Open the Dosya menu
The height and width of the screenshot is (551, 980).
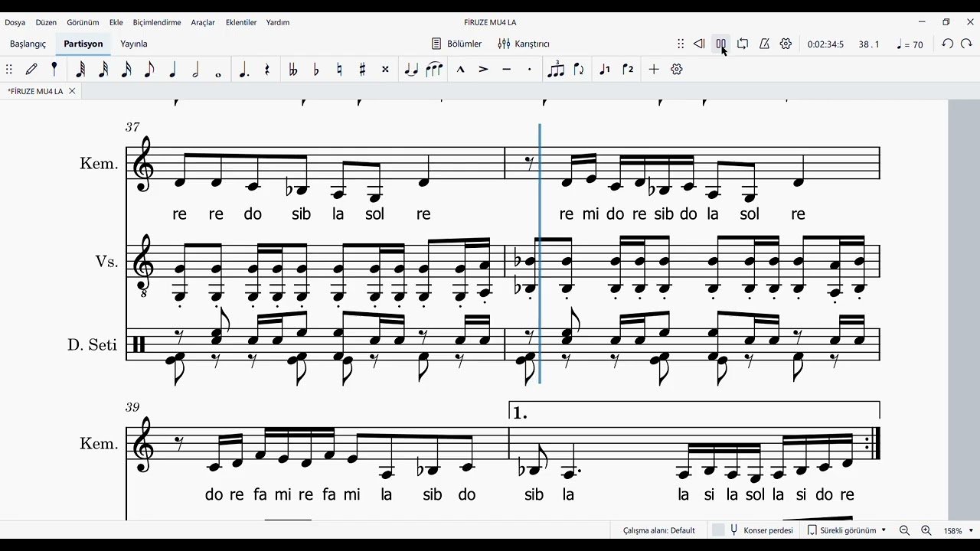point(15,22)
